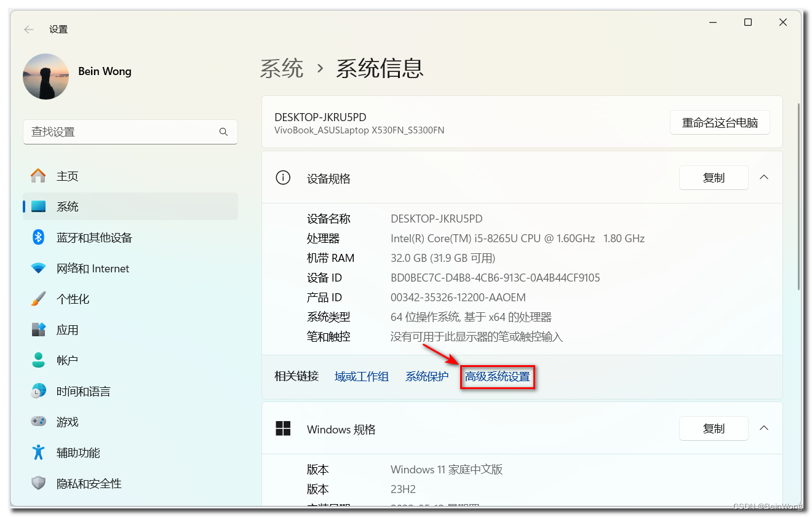The image size is (812, 517).
Task: Click the Accounts person icon
Action: tap(38, 360)
